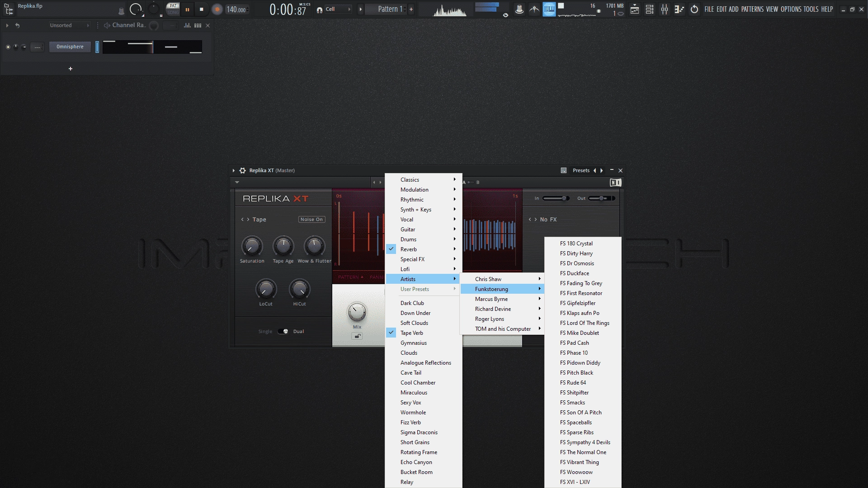Expand Replika XT window options arrow
The width and height of the screenshot is (868, 488).
point(234,170)
